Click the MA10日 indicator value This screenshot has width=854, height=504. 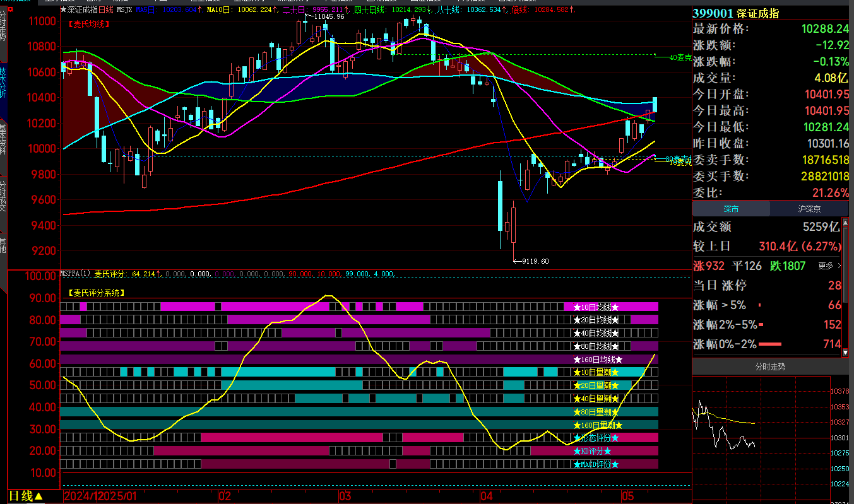click(243, 9)
